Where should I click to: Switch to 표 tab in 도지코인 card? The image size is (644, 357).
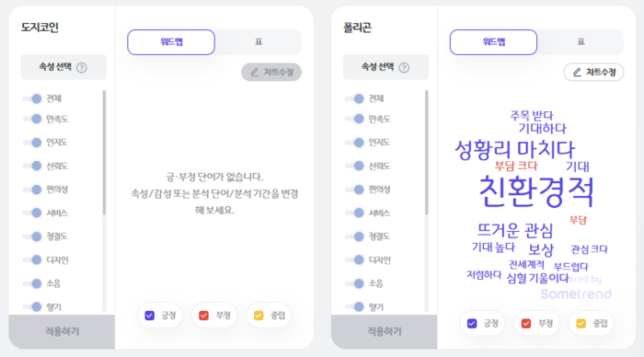click(x=259, y=42)
